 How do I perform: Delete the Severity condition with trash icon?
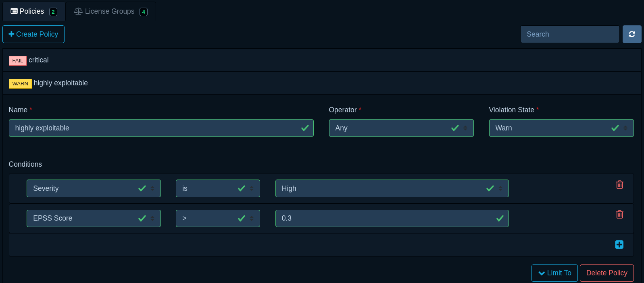point(620,184)
